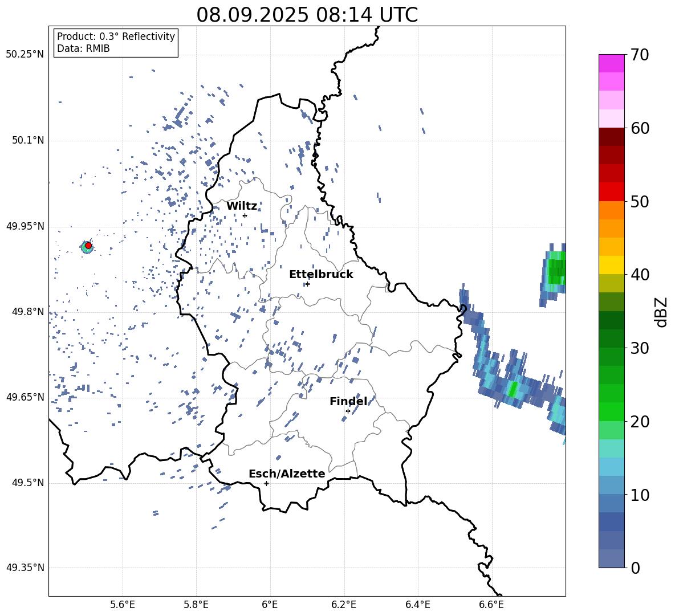Click the colorbar tick label '30'
The image size is (675, 616).
coord(640,348)
